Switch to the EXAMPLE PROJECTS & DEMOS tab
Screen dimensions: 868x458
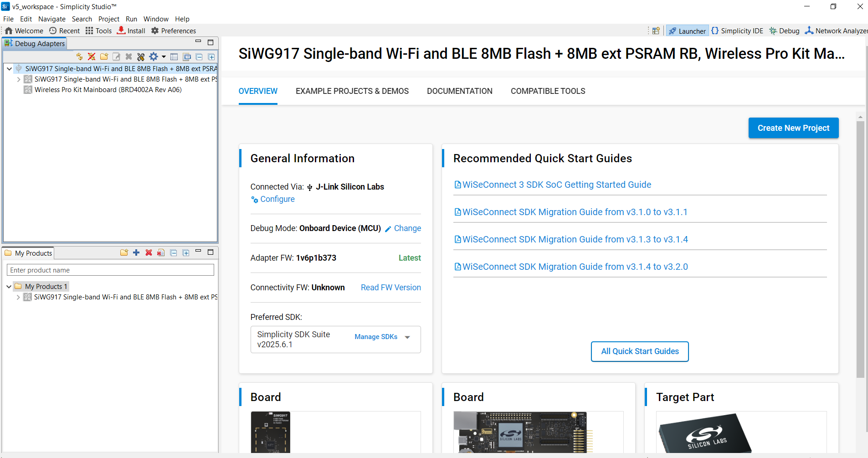point(352,91)
